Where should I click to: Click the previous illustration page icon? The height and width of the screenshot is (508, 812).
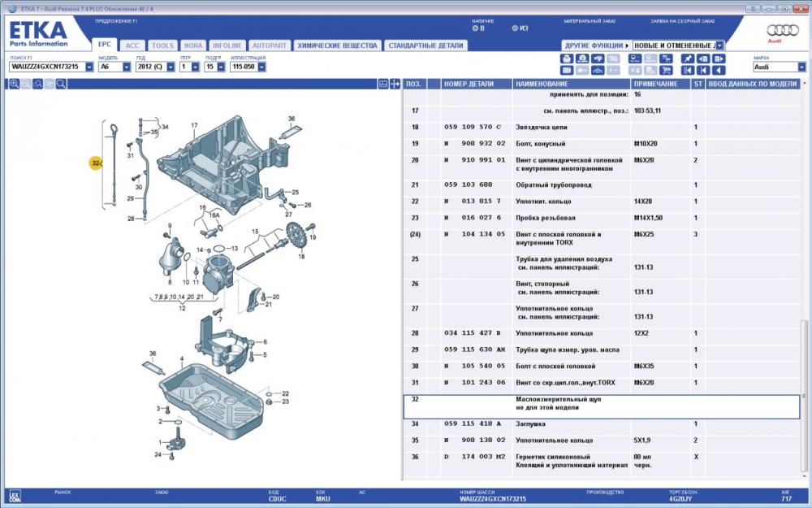click(x=703, y=59)
